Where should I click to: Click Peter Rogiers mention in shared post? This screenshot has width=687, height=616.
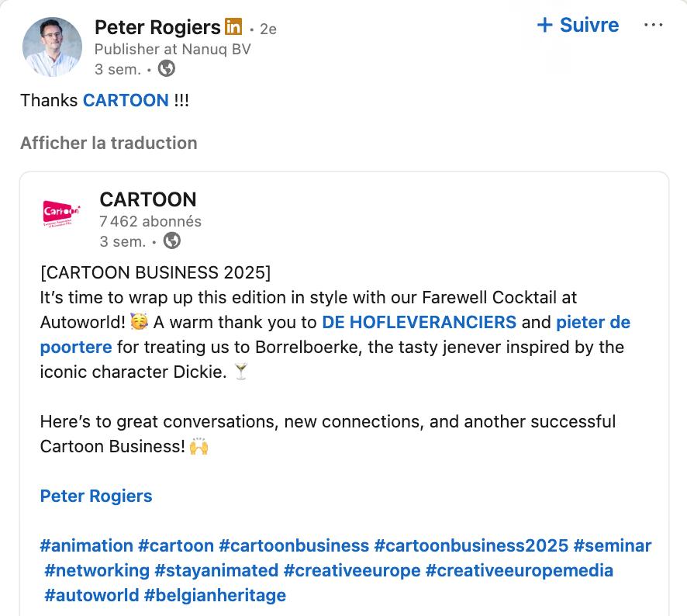click(96, 496)
